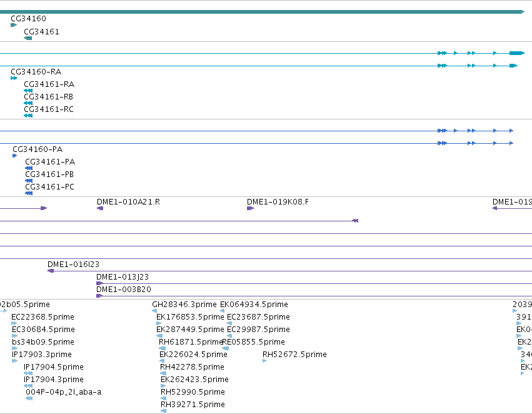Image resolution: width=532 pixels, height=414 pixels.
Task: Click the GH28346.3prime EST label
Action: 184,305
